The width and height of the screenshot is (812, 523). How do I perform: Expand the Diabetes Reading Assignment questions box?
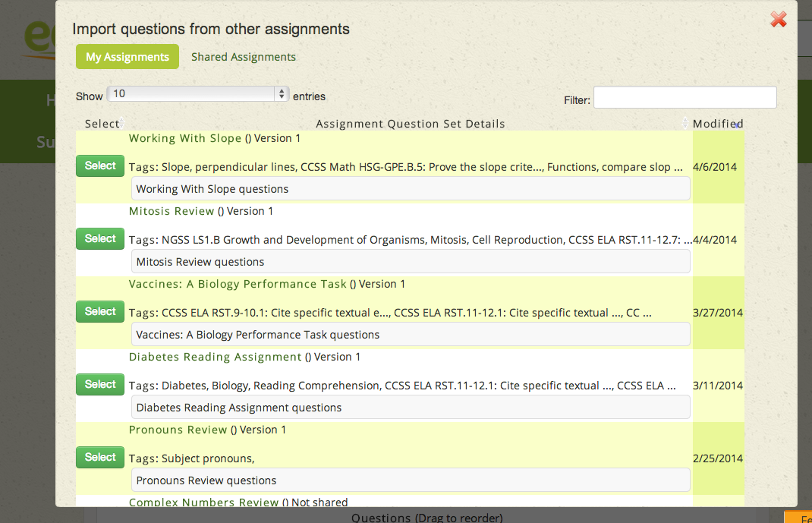pos(411,408)
